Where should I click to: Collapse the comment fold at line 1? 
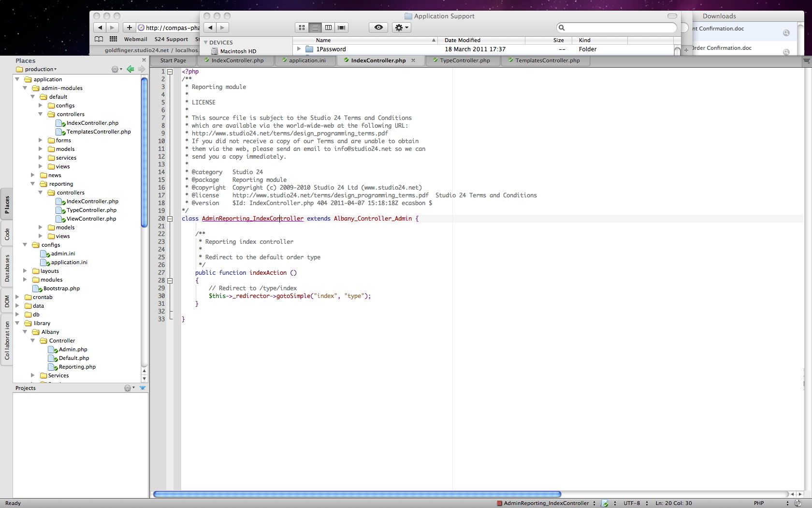coord(170,72)
